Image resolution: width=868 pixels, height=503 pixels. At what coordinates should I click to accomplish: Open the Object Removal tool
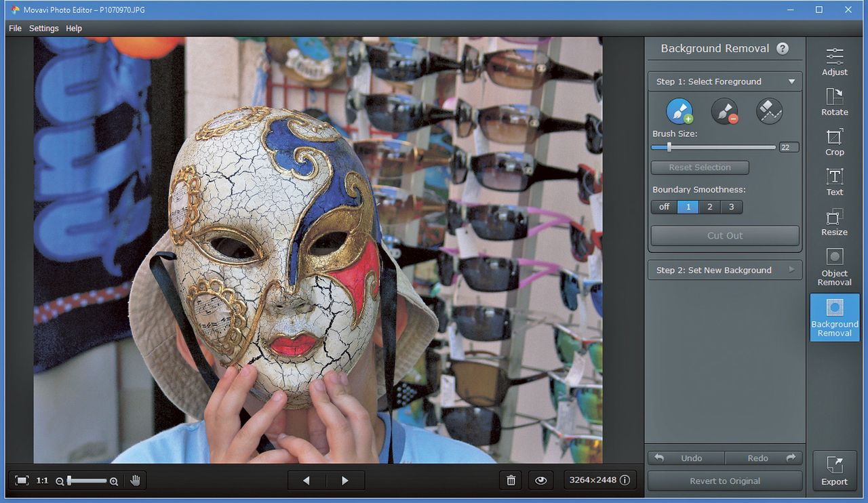[835, 266]
